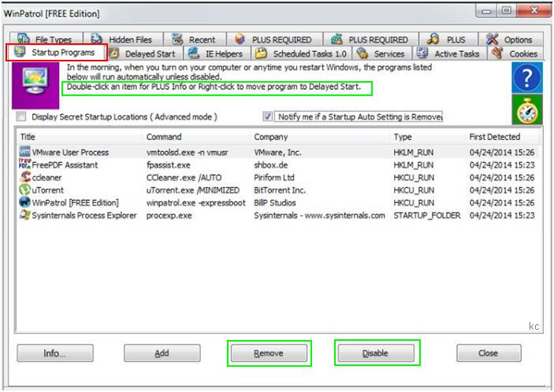Click the Options tools icon
554x392 pixels.
click(492, 39)
